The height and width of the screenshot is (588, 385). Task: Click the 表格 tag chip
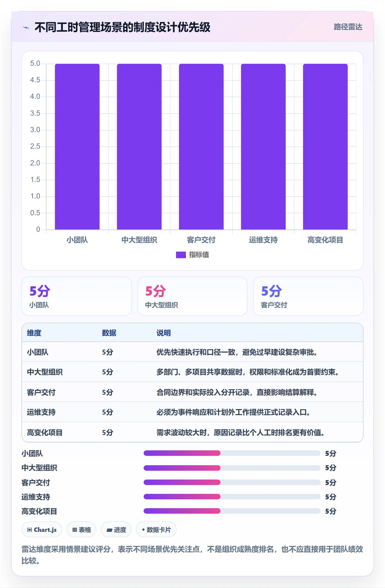click(81, 530)
